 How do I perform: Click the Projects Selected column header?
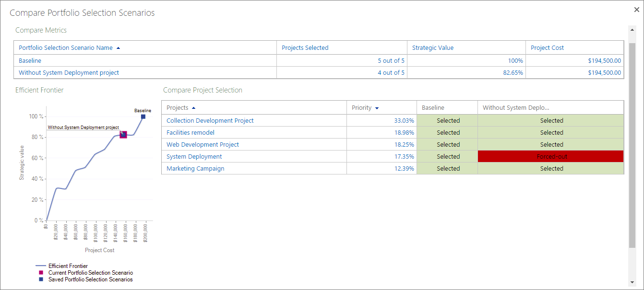coord(305,48)
